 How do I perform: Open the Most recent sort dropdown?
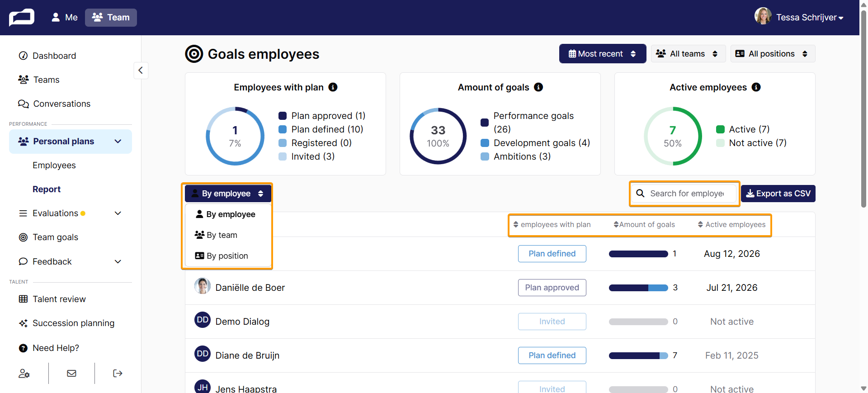(603, 54)
